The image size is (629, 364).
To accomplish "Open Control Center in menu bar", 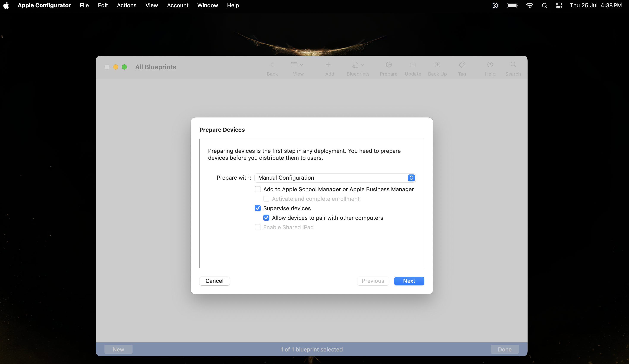I will coord(559,5).
